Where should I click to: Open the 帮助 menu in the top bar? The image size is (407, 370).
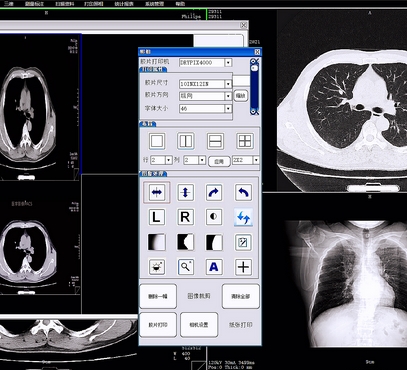tap(180, 4)
